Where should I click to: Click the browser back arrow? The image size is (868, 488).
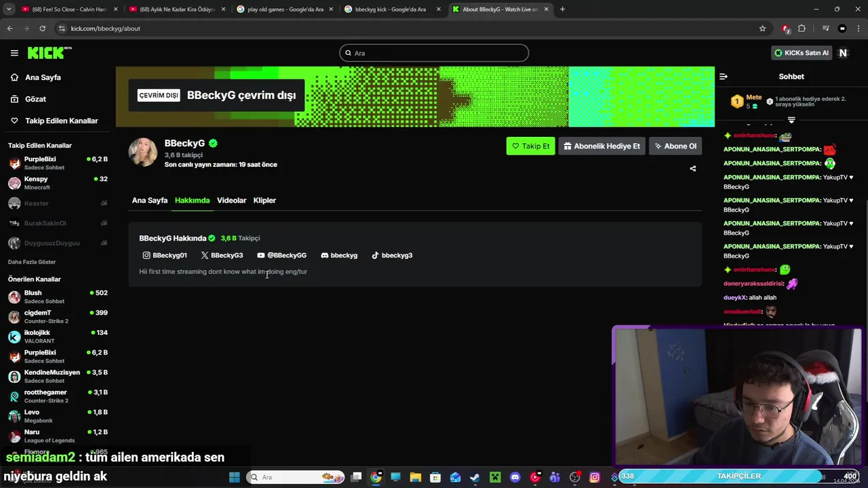pyautogui.click(x=9, y=28)
